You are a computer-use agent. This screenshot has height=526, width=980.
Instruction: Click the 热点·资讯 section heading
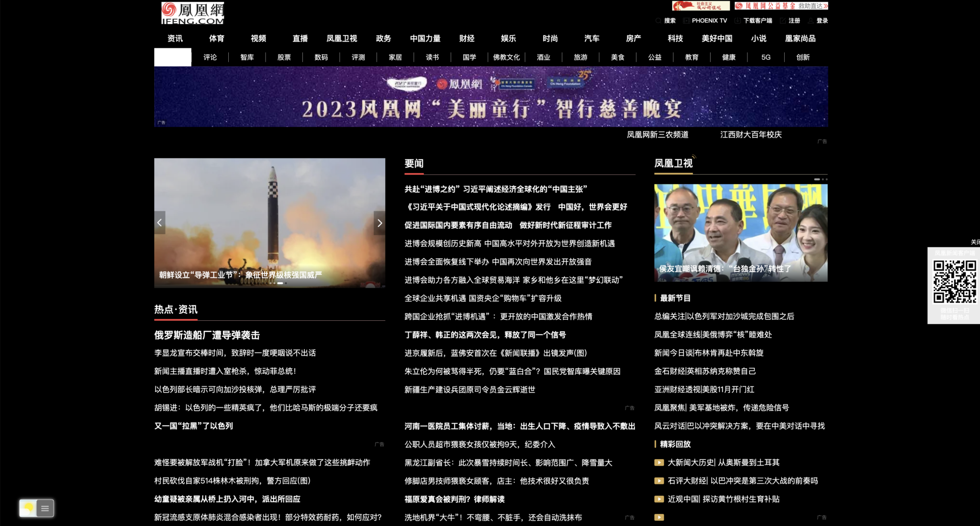coord(176,309)
